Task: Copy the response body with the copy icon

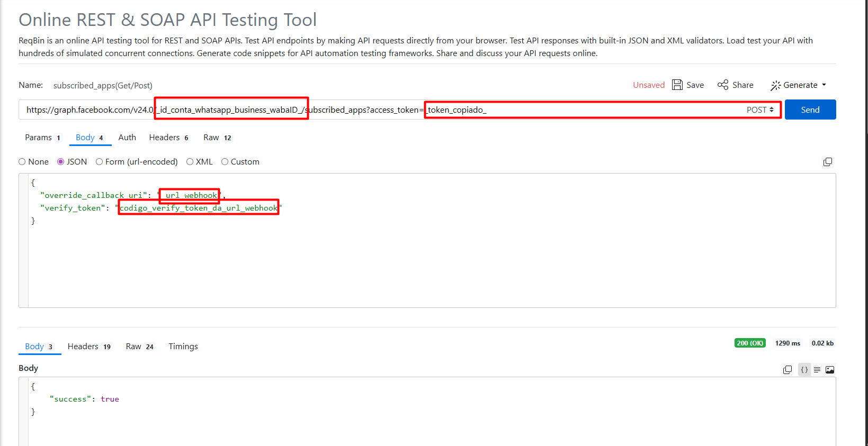Action: [788, 370]
